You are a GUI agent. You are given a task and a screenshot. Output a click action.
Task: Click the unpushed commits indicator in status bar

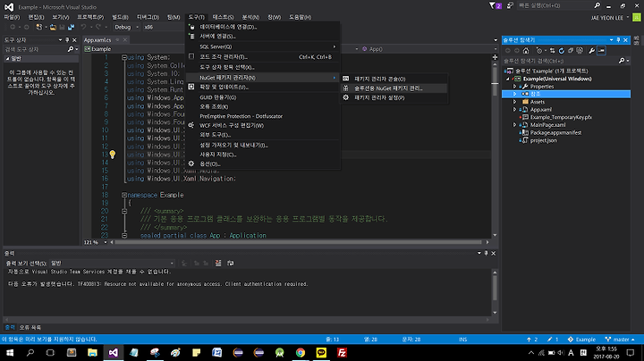pos(532,340)
